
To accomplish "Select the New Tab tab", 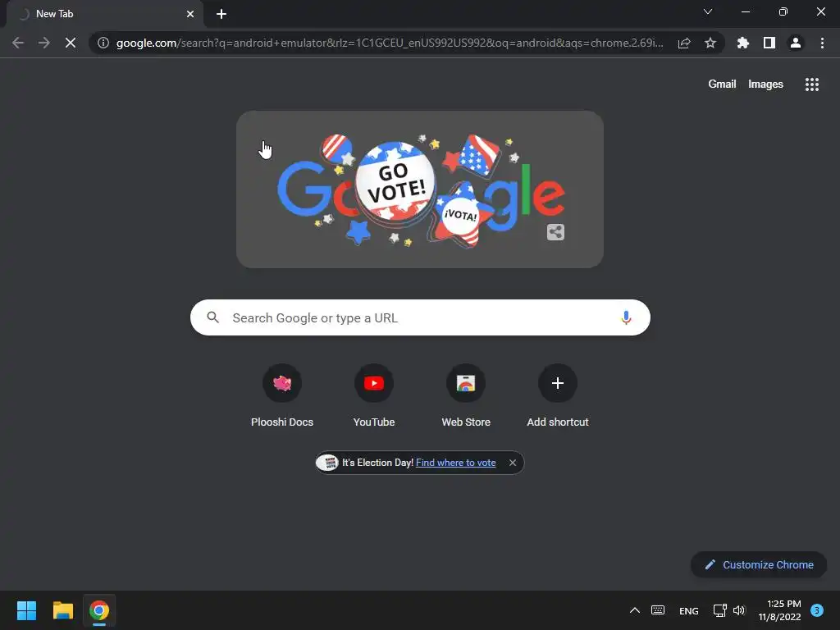I will [x=104, y=14].
